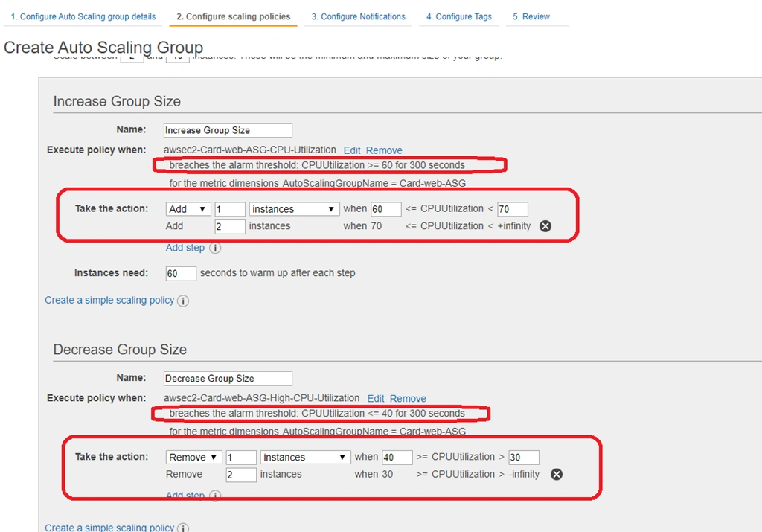Click Add step in Increase Group Size
This screenshot has width=762, height=532.
click(x=185, y=248)
